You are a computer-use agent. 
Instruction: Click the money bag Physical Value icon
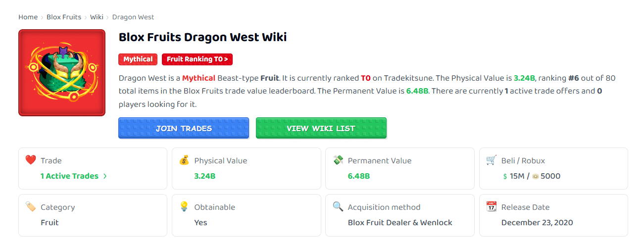(184, 160)
